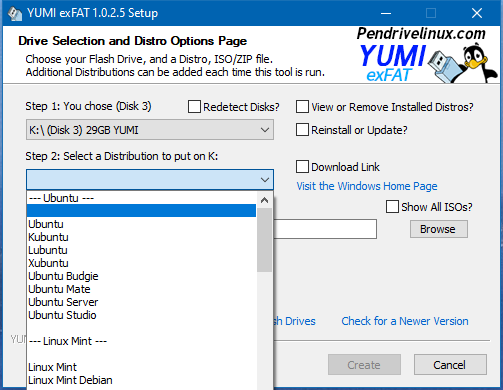Viewport: 503px width, 390px height.
Task: Enable the Redetect Disks checkbox
Action: click(x=194, y=107)
